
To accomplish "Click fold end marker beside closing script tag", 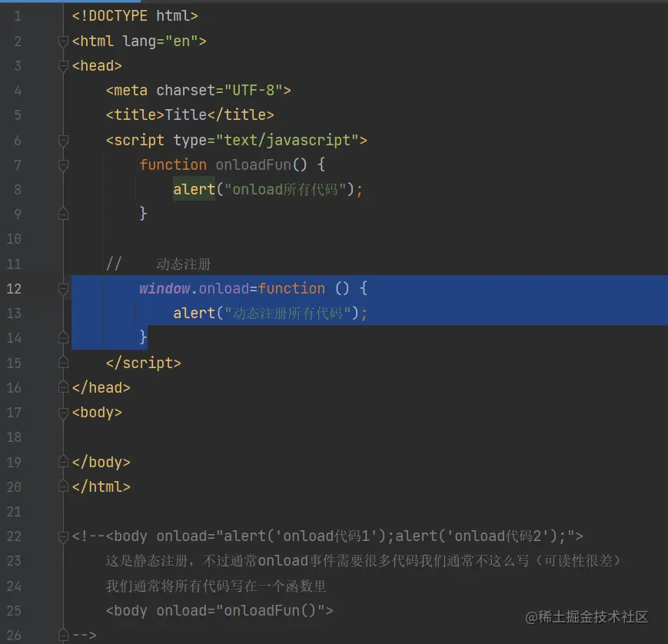I will [x=63, y=363].
